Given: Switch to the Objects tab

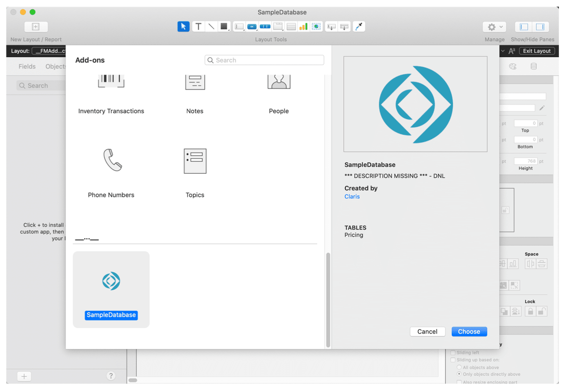Looking at the screenshot, I should [56, 67].
